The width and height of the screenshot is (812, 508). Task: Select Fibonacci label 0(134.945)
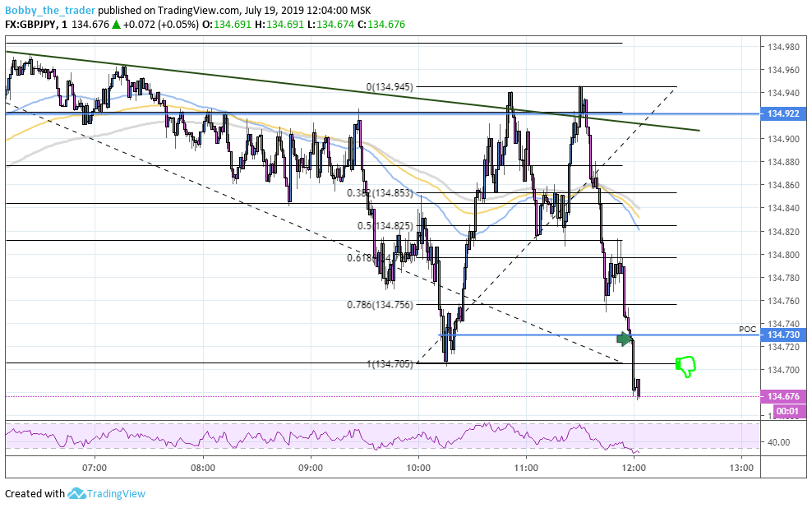click(x=390, y=87)
